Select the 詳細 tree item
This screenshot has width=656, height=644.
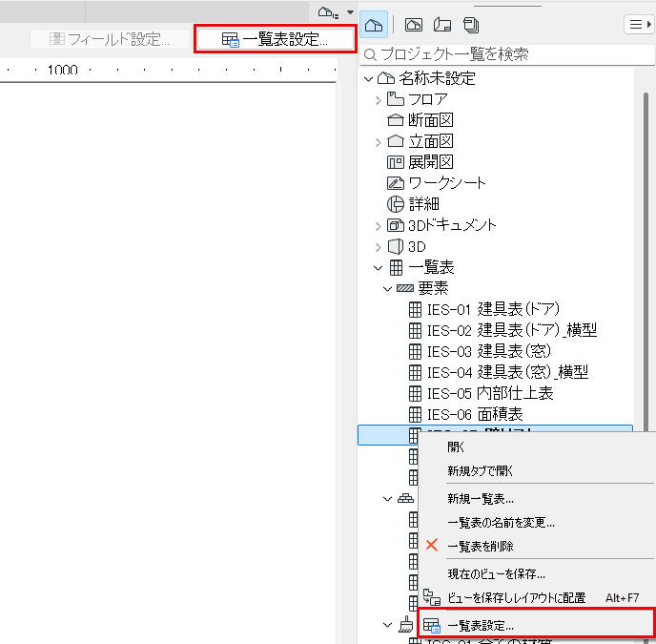[423, 204]
